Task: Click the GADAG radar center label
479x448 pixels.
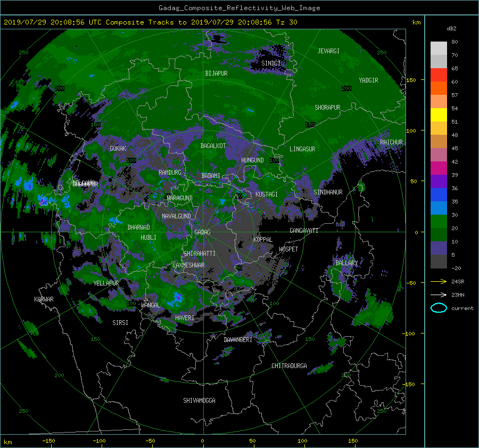Action: click(202, 232)
